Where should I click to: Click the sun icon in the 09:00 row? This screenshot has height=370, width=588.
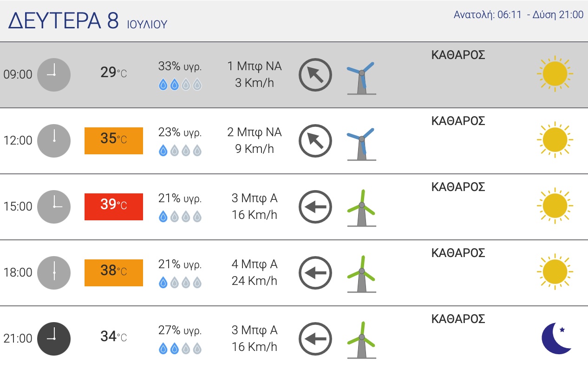pos(555,74)
